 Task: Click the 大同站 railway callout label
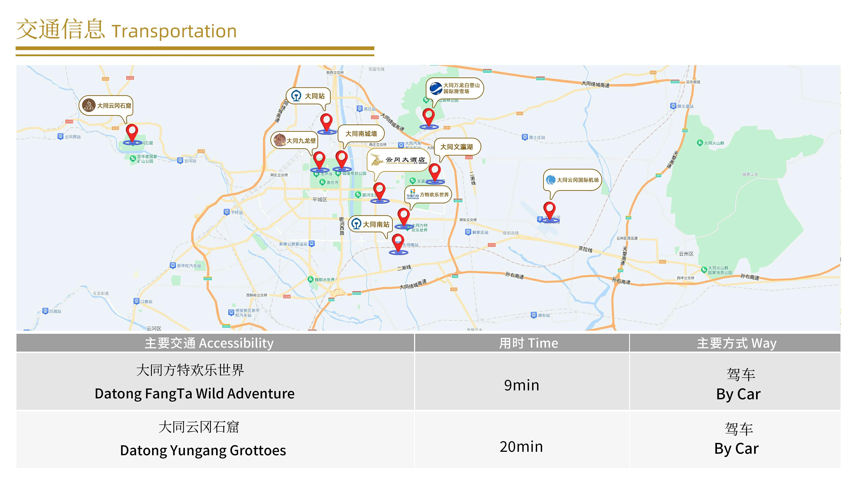click(x=308, y=96)
